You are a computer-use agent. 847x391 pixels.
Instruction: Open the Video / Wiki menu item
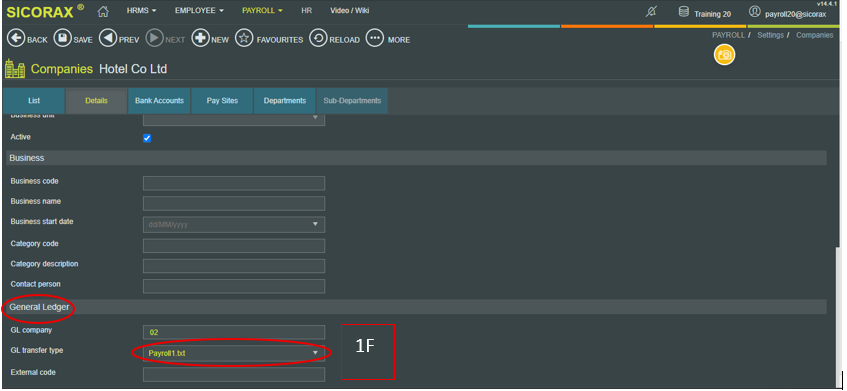(349, 11)
